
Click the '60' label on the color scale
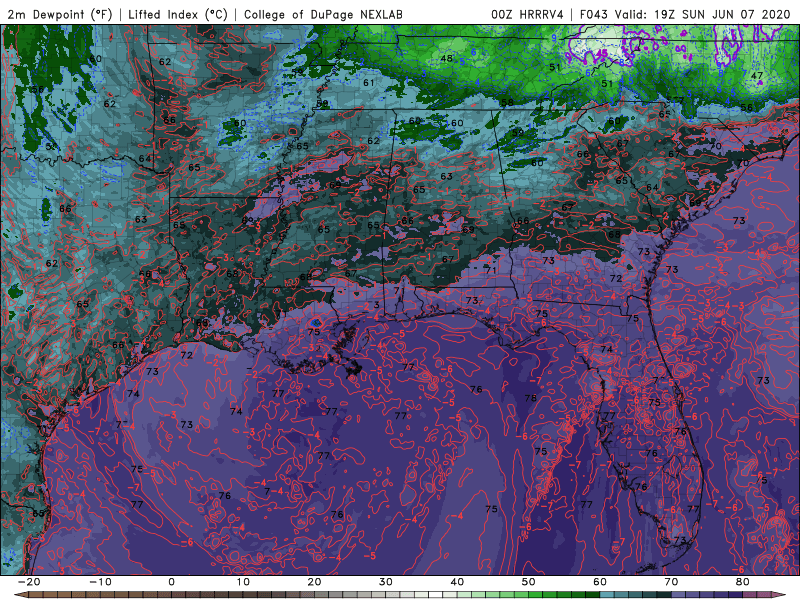600,582
